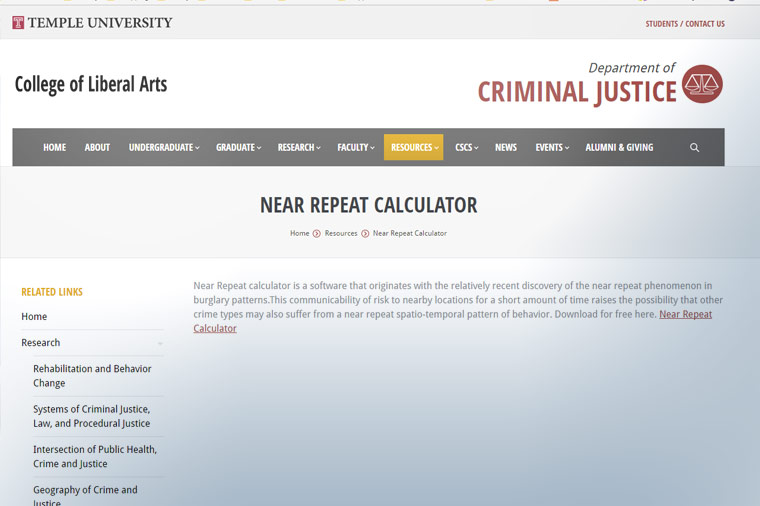The height and width of the screenshot is (506, 760).
Task: Click the Criminal Justice scales emblem
Action: pos(702,84)
